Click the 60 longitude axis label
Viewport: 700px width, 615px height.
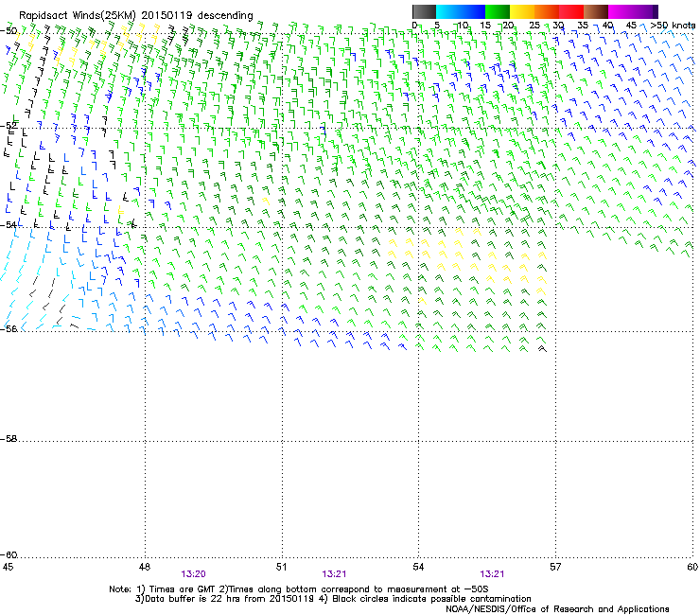(x=692, y=567)
